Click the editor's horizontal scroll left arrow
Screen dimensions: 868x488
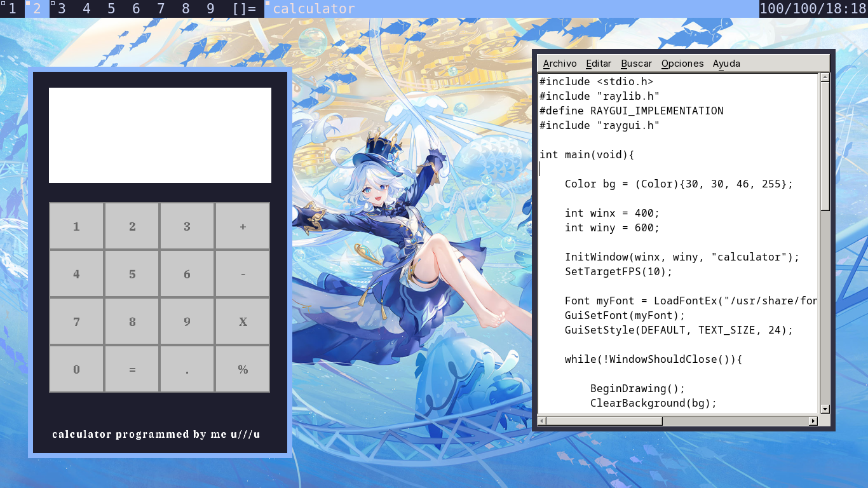542,421
